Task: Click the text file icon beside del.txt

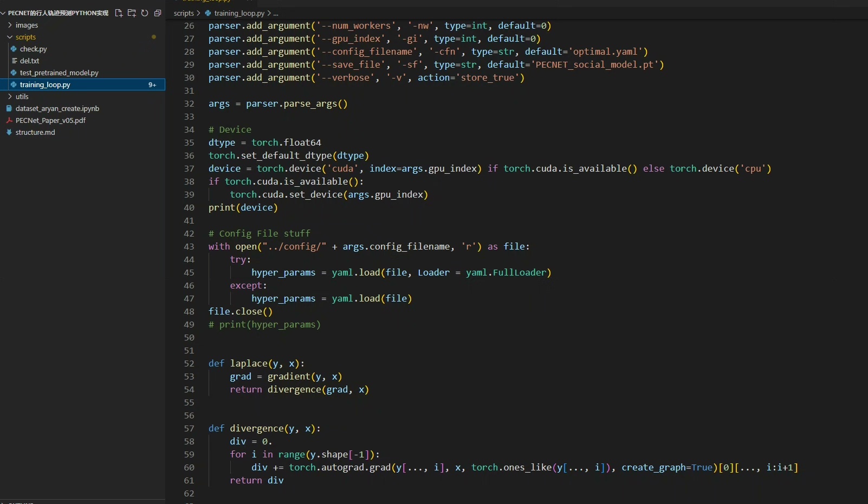Action: pyautogui.click(x=14, y=61)
